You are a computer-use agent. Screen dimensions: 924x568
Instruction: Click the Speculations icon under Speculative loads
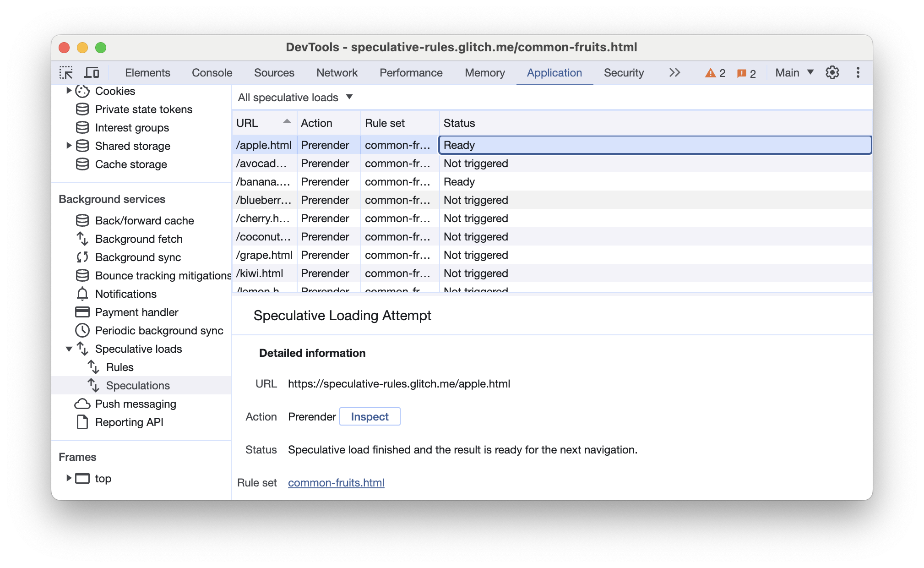coord(92,385)
